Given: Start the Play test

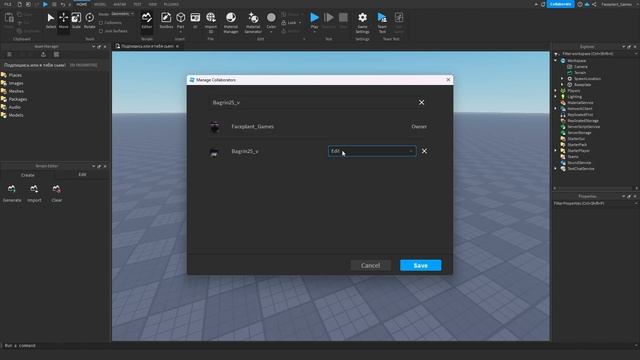Looking at the screenshot, I should pyautogui.click(x=314, y=20).
